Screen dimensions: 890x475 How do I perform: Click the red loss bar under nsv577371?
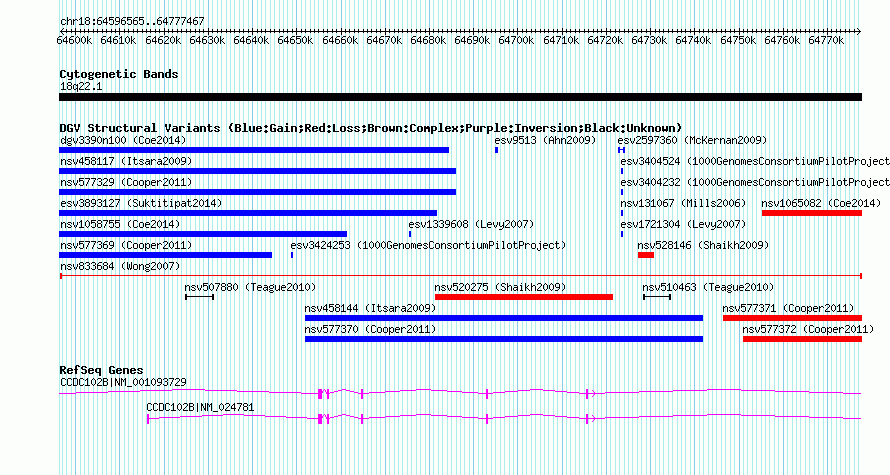[x=792, y=318]
